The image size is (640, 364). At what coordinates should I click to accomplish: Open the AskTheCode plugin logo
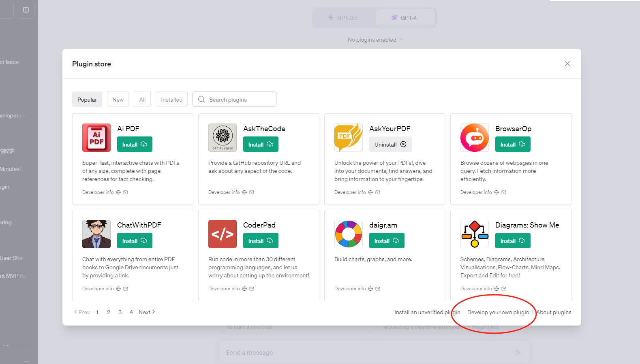tap(223, 138)
